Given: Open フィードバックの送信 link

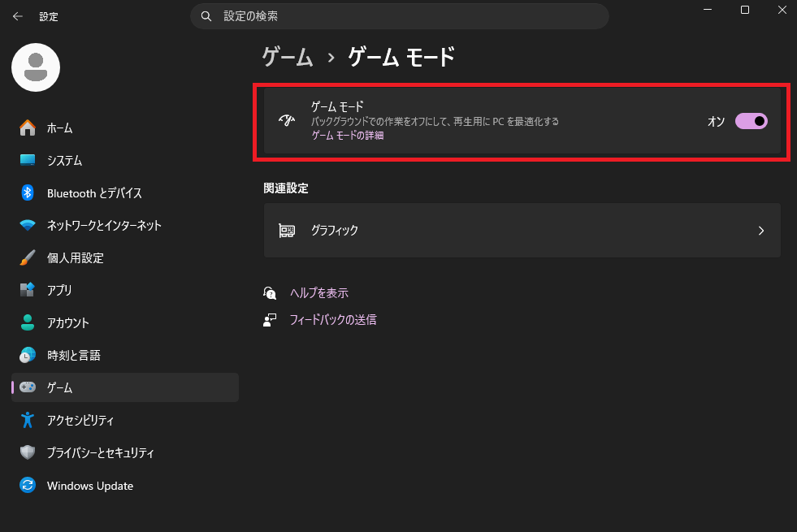Looking at the screenshot, I should 332,320.
